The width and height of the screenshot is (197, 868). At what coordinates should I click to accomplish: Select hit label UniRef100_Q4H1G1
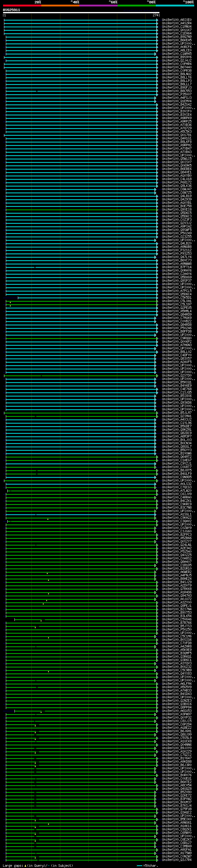coord(177,139)
